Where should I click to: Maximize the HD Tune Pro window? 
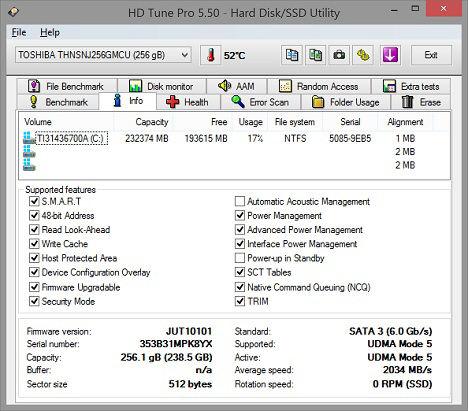(415, 9)
